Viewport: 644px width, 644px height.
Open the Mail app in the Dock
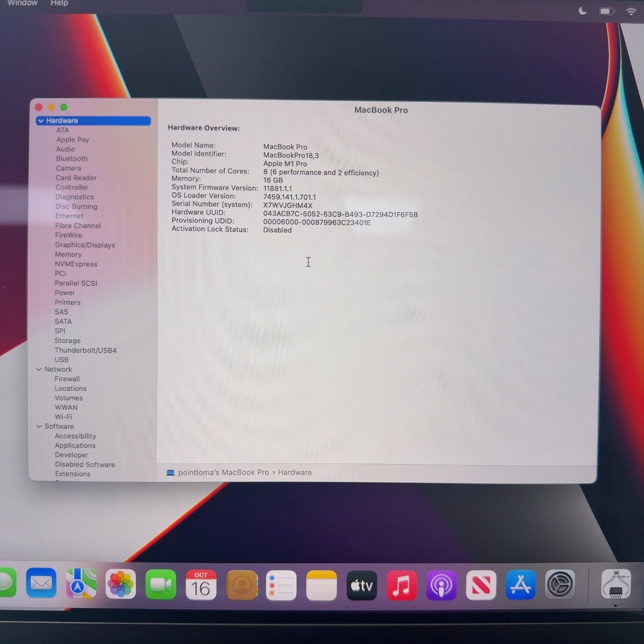[41, 583]
